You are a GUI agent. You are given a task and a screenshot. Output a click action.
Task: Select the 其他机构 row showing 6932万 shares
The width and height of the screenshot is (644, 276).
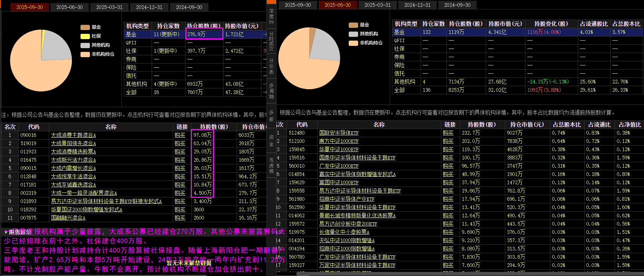[x=195, y=84]
